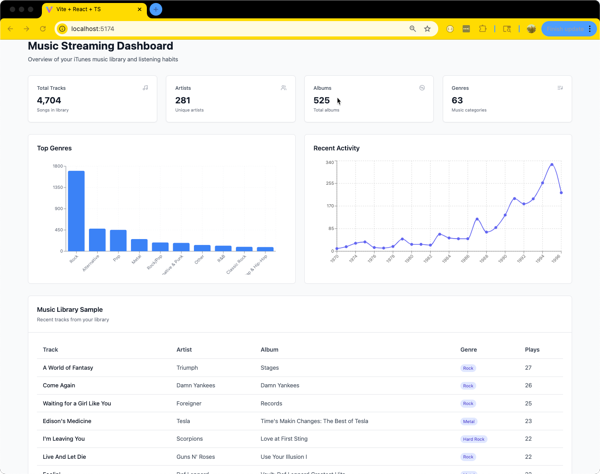Click the Plays column header
This screenshot has height=474, width=600.
pos(532,350)
